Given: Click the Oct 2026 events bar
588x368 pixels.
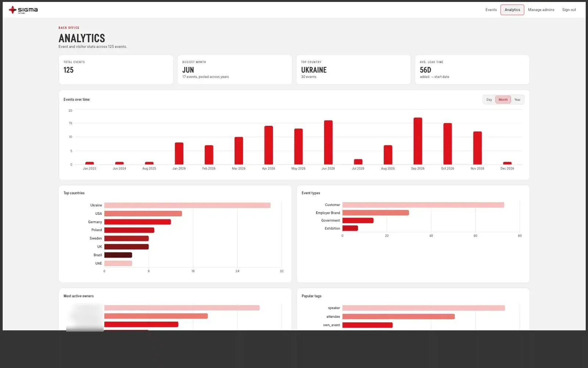Looking at the screenshot, I should [448, 144].
